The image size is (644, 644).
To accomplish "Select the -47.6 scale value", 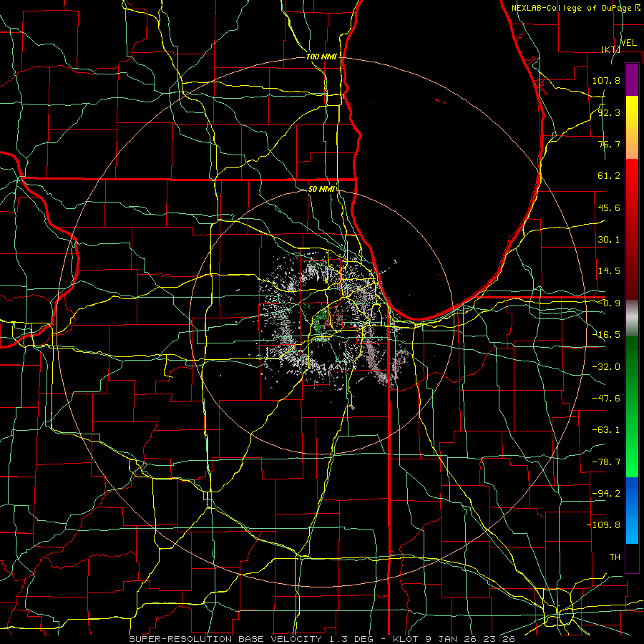I will tap(606, 399).
